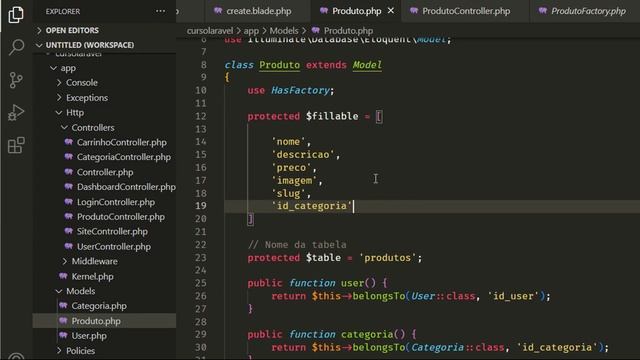Click Categoria::class on line 30
This screenshot has height=360, width=640.
458,347
